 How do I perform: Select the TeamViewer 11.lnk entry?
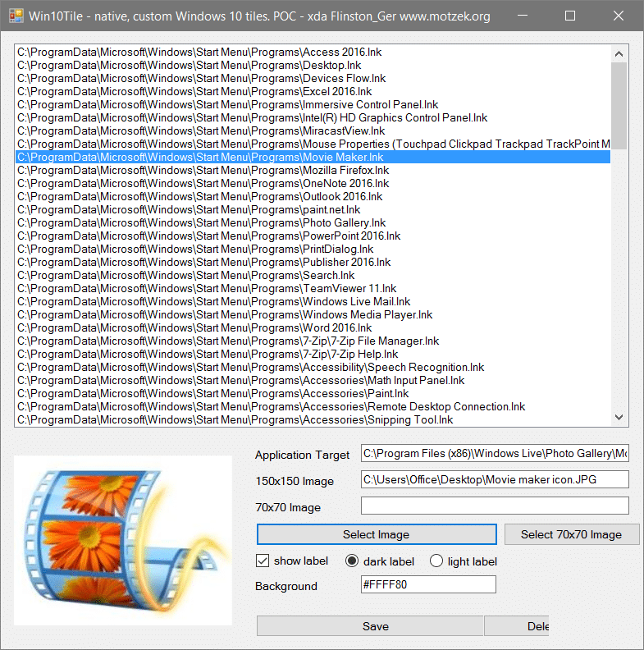tap(313, 288)
